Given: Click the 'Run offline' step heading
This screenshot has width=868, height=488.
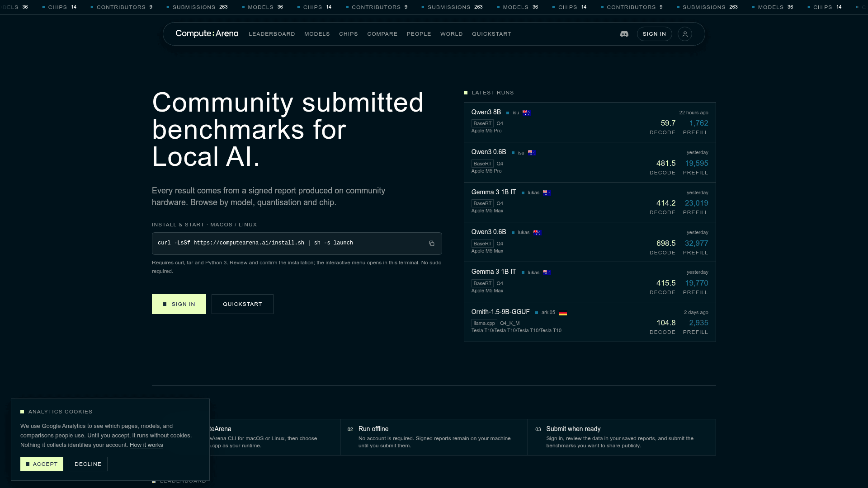Looking at the screenshot, I should pos(373,429).
